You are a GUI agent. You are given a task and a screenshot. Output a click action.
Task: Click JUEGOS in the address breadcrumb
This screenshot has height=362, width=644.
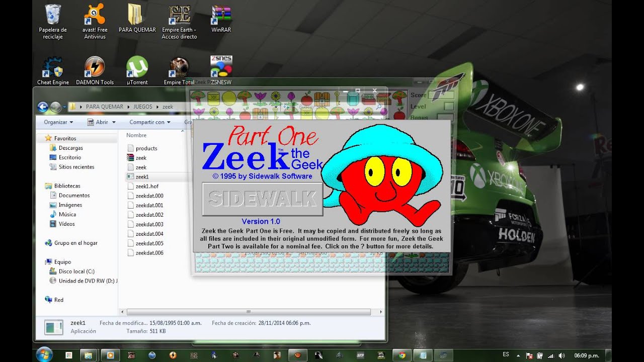(143, 107)
